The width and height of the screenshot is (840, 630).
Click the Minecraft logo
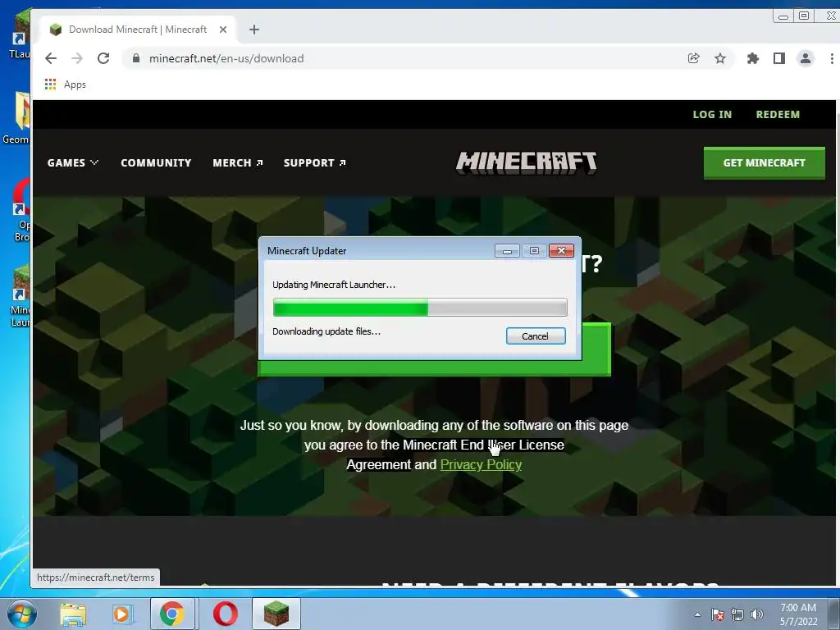526,162
